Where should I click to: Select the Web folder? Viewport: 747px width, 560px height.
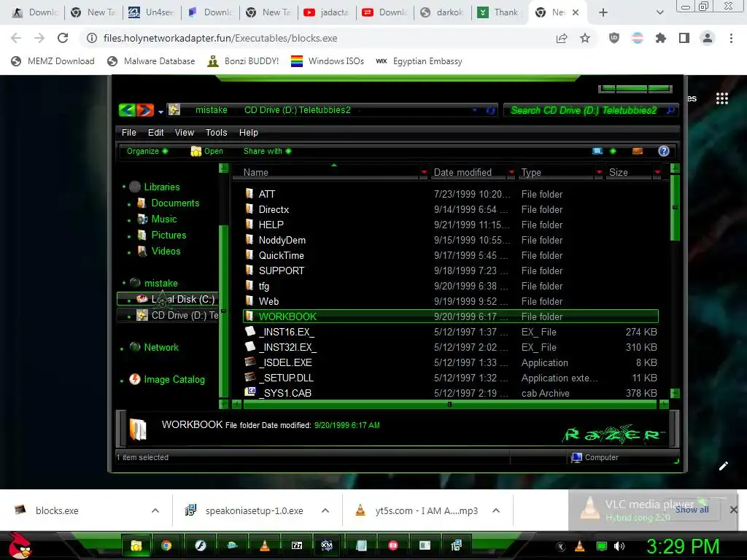coord(268,301)
